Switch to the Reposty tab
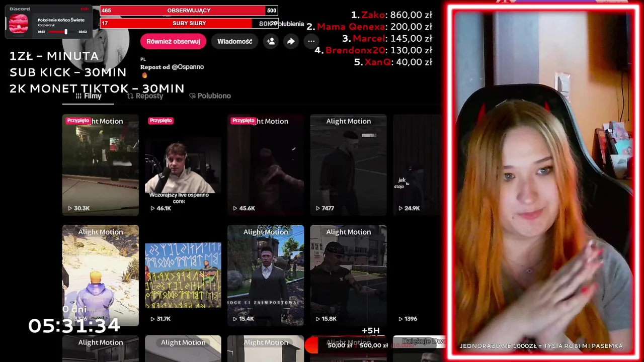The width and height of the screenshot is (644, 362). point(145,96)
